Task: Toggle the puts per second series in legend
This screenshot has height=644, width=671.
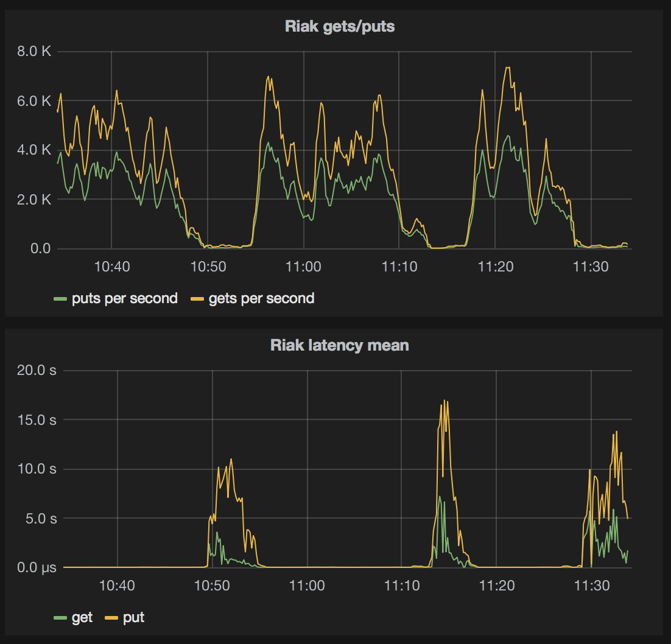Action: (125, 298)
